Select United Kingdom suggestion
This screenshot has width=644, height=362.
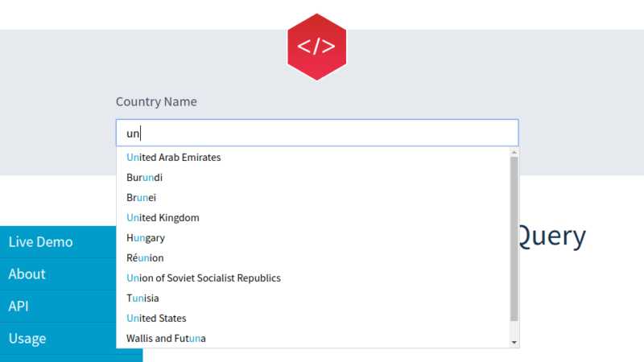pos(163,218)
